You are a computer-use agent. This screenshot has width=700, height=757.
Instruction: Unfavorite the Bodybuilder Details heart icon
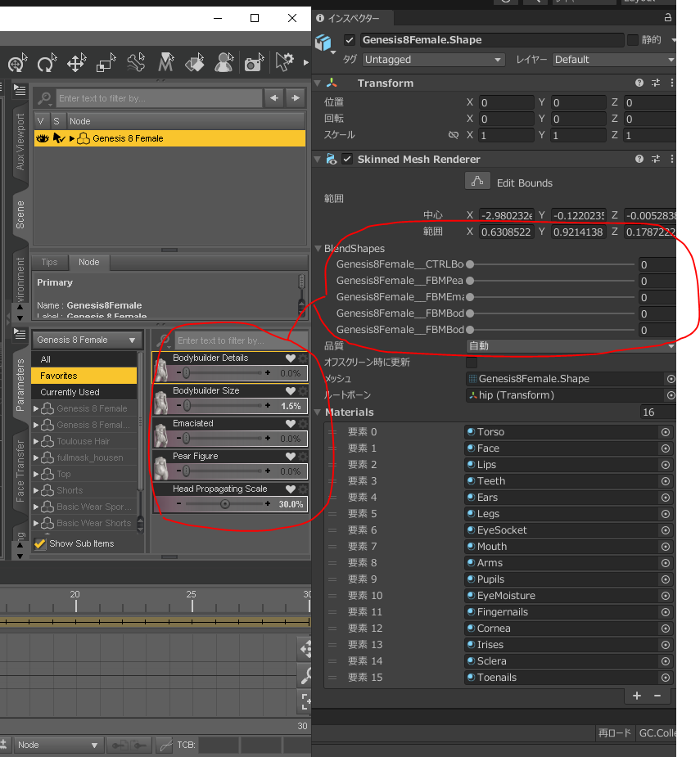pyautogui.click(x=291, y=358)
